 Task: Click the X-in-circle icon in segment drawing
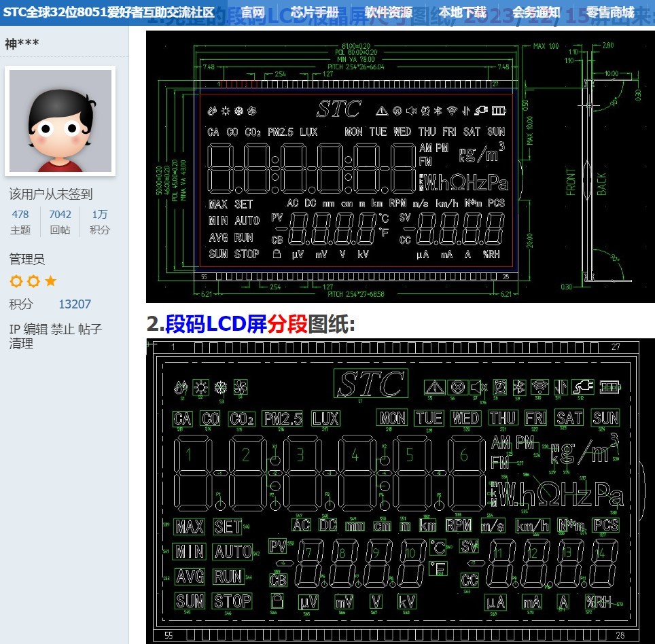458,387
